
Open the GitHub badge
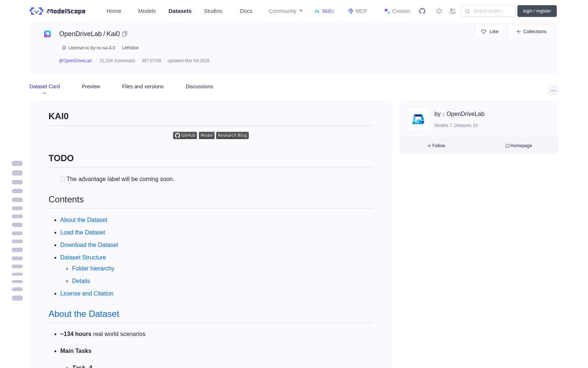point(185,135)
